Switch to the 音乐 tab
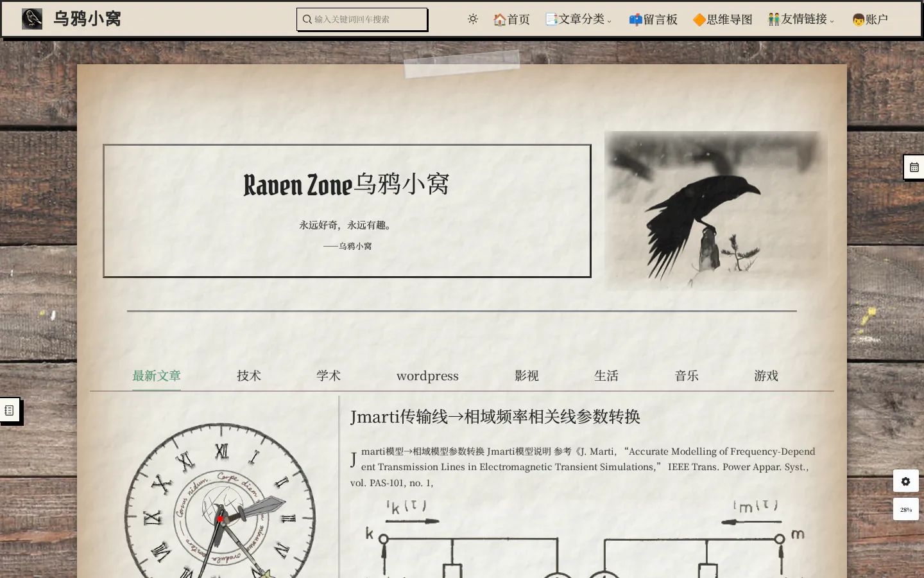 click(x=687, y=376)
